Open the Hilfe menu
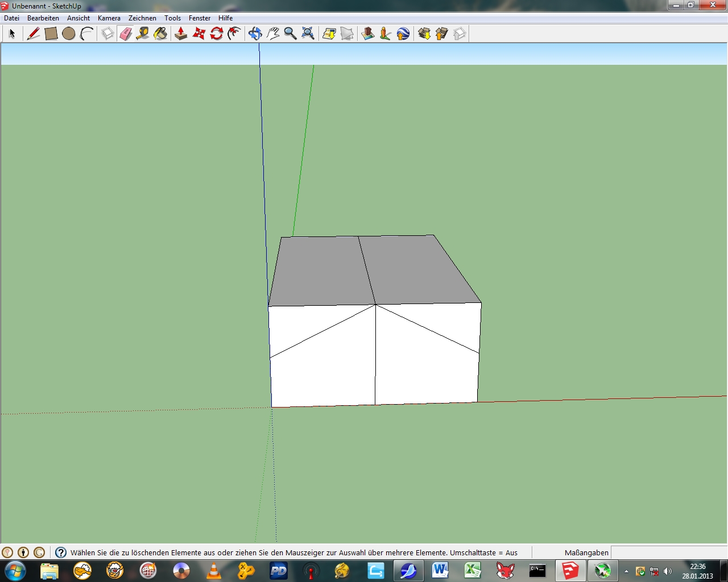This screenshot has height=582, width=728. point(225,18)
